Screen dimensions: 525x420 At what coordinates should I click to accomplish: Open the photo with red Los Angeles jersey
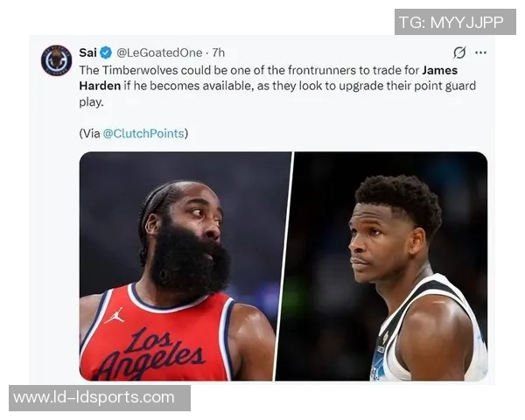(x=185, y=266)
